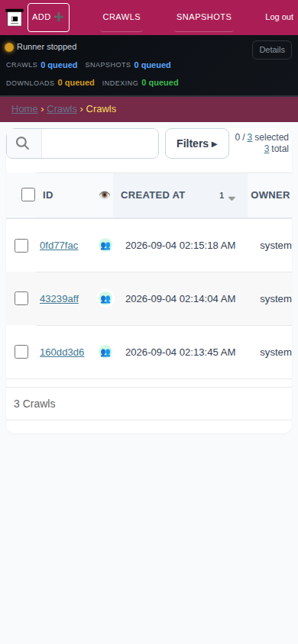Image resolution: width=298 pixels, height=644 pixels.
Task: Go to Home breadcrumb link
Action: tap(24, 109)
